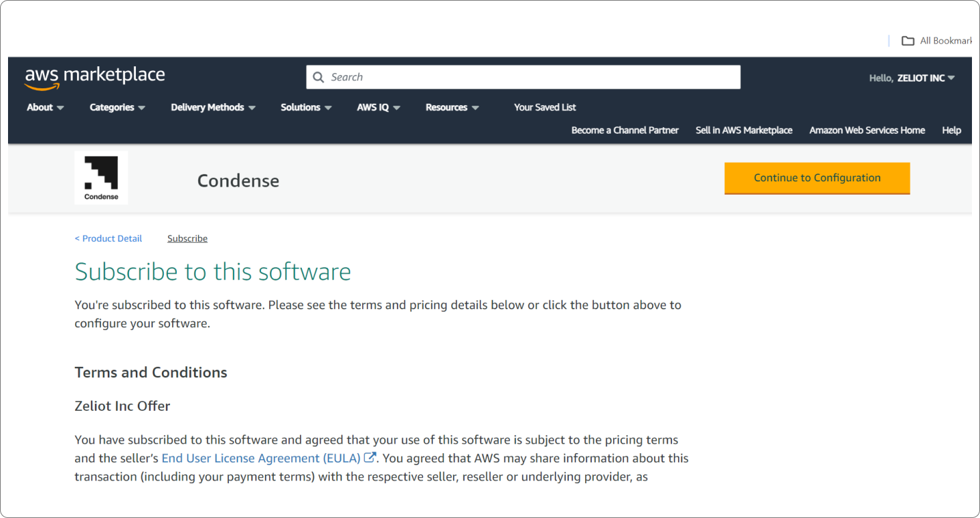Go to Your Saved List
The width and height of the screenshot is (980, 518).
tap(545, 107)
